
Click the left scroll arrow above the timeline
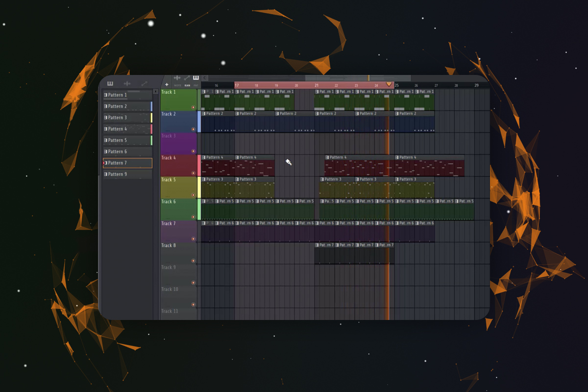click(204, 77)
